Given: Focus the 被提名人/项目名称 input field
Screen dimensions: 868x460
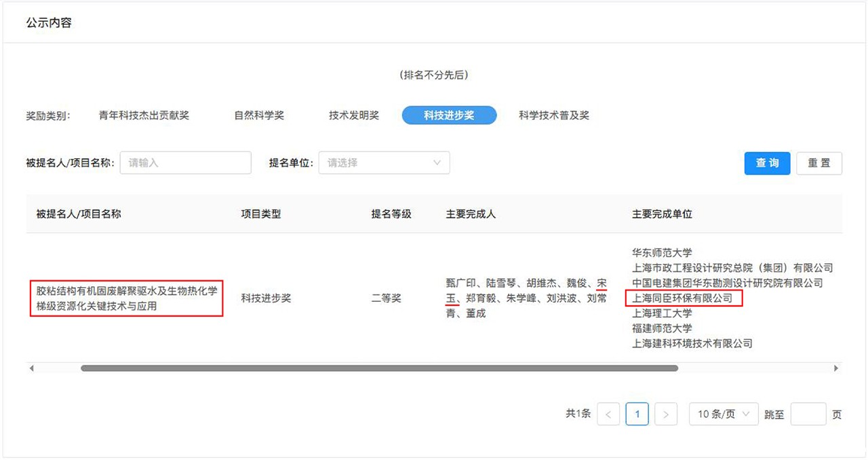Looking at the screenshot, I should pyautogui.click(x=185, y=163).
